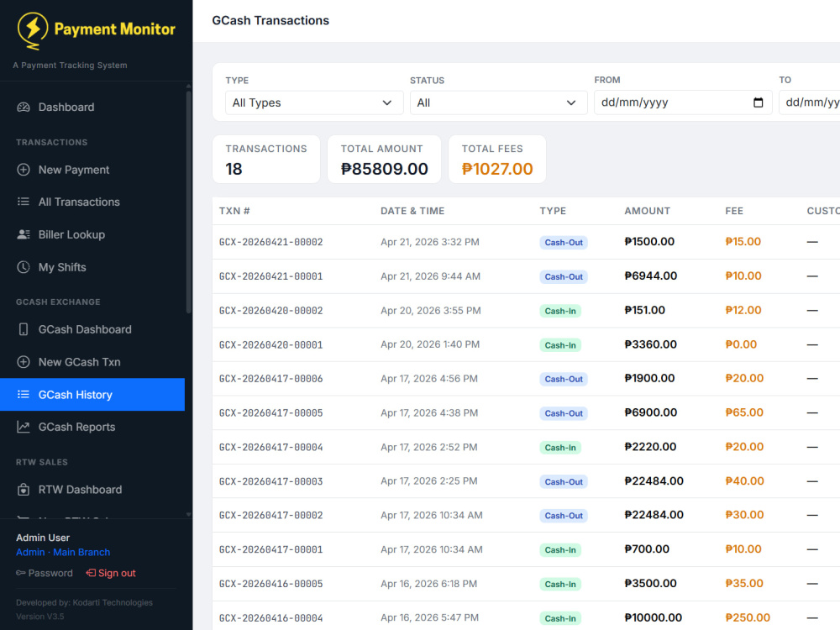Click the Sign out link
The image size is (840, 630).
pos(111,573)
